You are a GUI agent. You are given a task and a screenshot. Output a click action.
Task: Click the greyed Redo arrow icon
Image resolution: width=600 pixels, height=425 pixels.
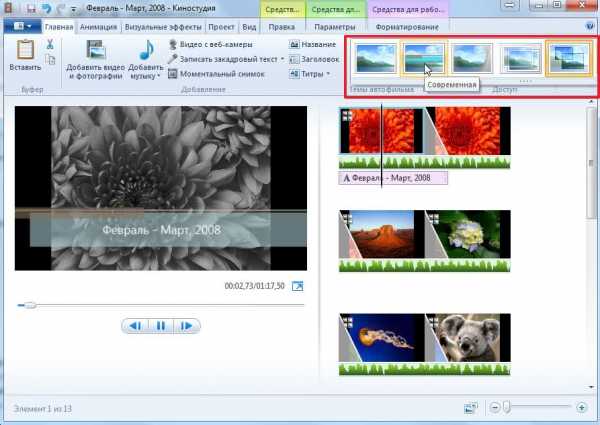click(x=62, y=8)
